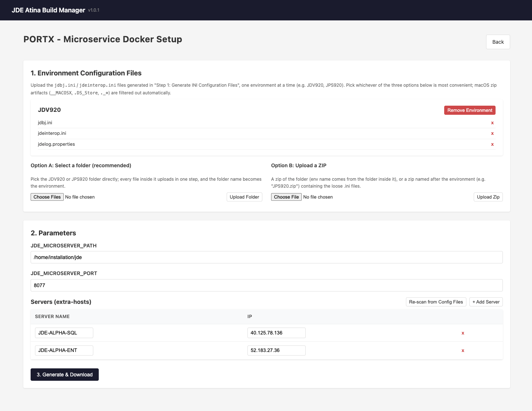532x411 pixels.
Task: Click the Back button
Action: coord(498,42)
